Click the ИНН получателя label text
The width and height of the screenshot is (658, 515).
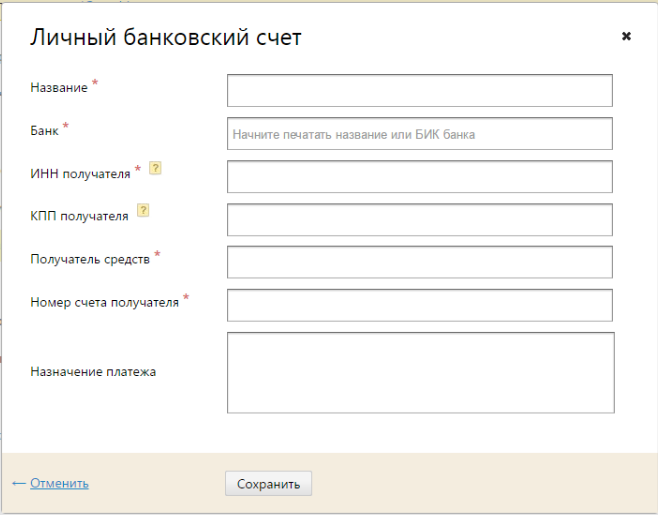(x=80, y=173)
